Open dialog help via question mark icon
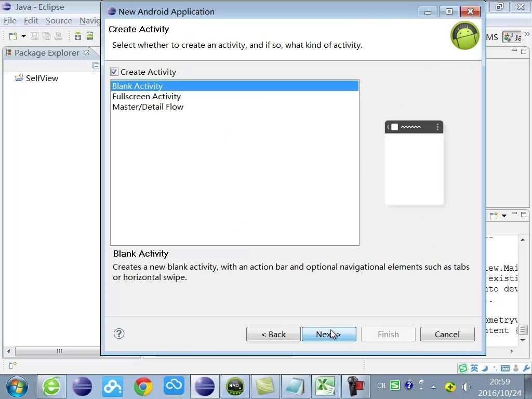This screenshot has width=532, height=399. pyautogui.click(x=119, y=334)
